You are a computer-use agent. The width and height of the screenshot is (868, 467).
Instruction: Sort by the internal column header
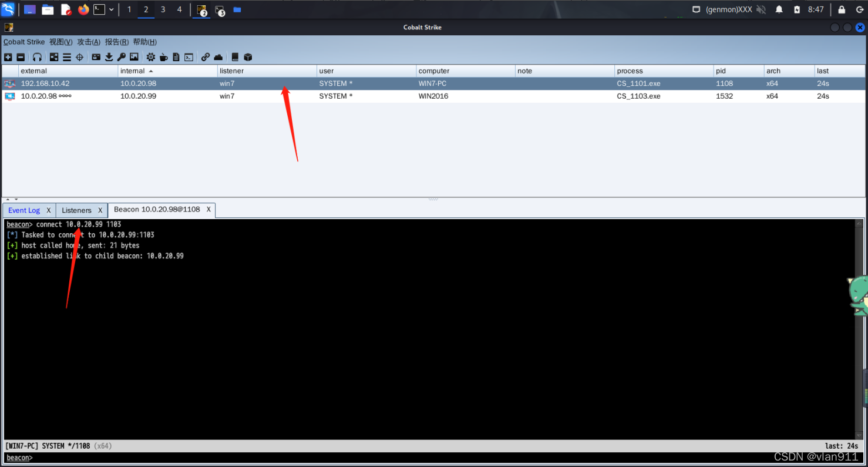167,71
